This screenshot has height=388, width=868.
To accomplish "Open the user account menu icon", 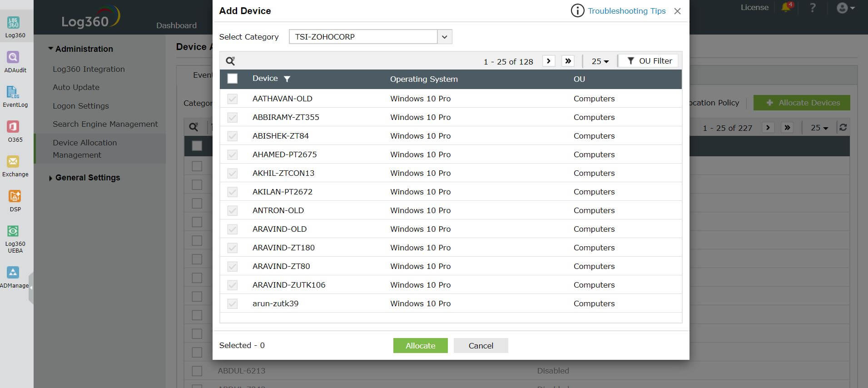I will pos(846,8).
